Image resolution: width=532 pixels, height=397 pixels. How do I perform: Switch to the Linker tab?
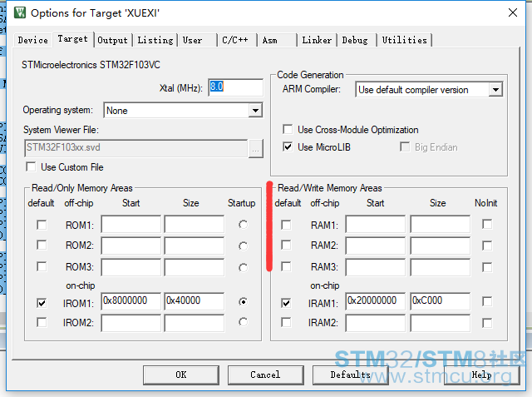pyautogui.click(x=317, y=40)
